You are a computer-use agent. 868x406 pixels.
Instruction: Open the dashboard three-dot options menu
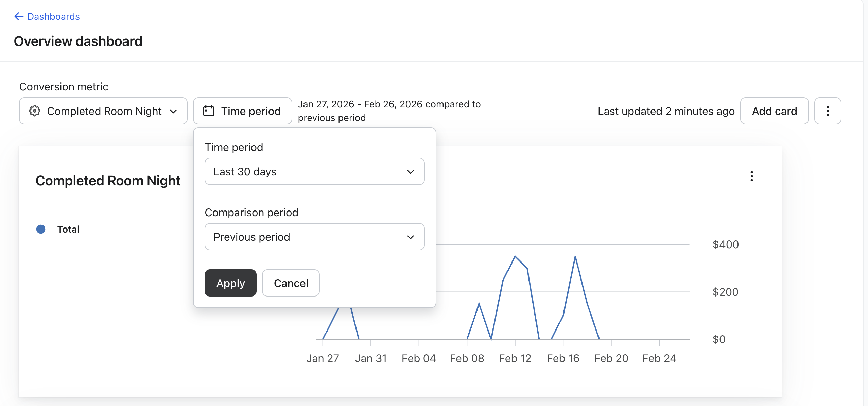point(828,111)
